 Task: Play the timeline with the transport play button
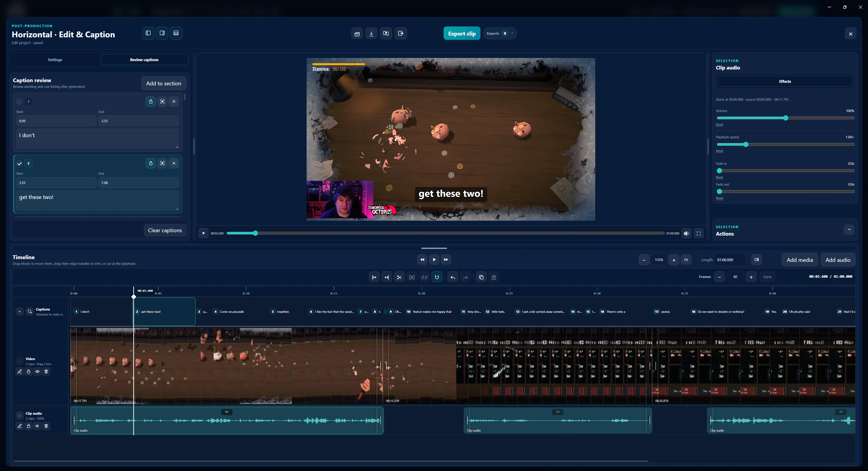pos(434,259)
